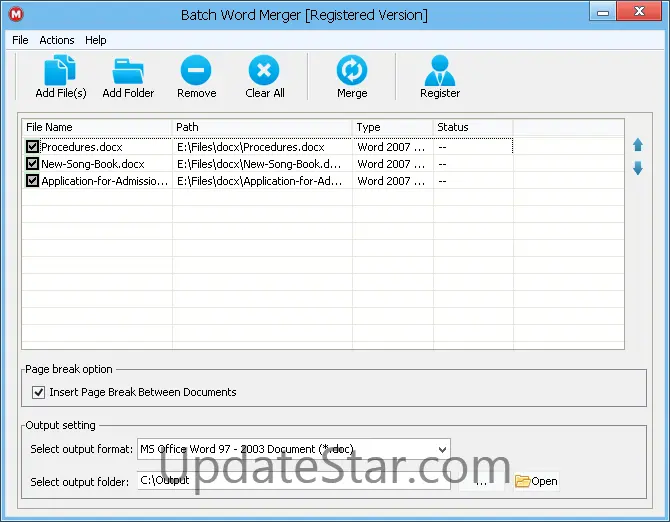
Task: Click the Add Folder icon
Action: [x=128, y=70]
